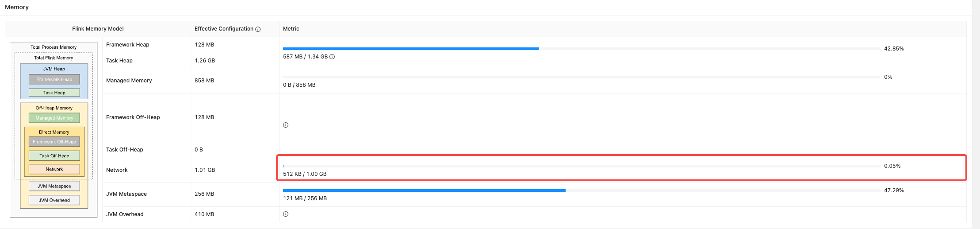Click the Flink Memory Model column header
980x229 pixels.
tap(98, 29)
